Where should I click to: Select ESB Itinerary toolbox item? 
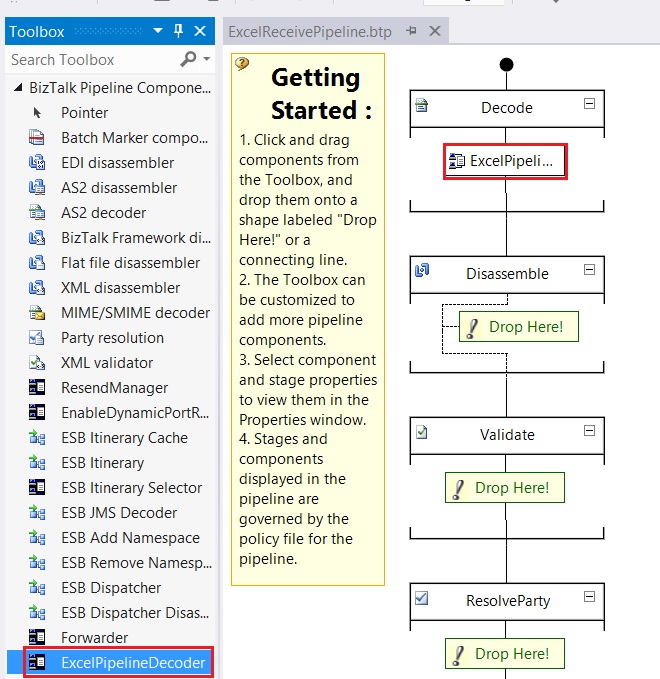pyautogui.click(x=110, y=463)
